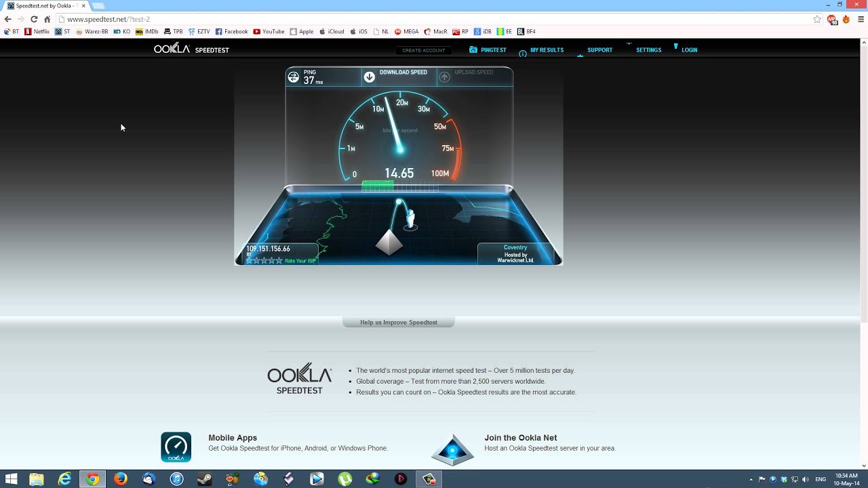
Task: Open the ST bookmark
Action: (x=62, y=31)
